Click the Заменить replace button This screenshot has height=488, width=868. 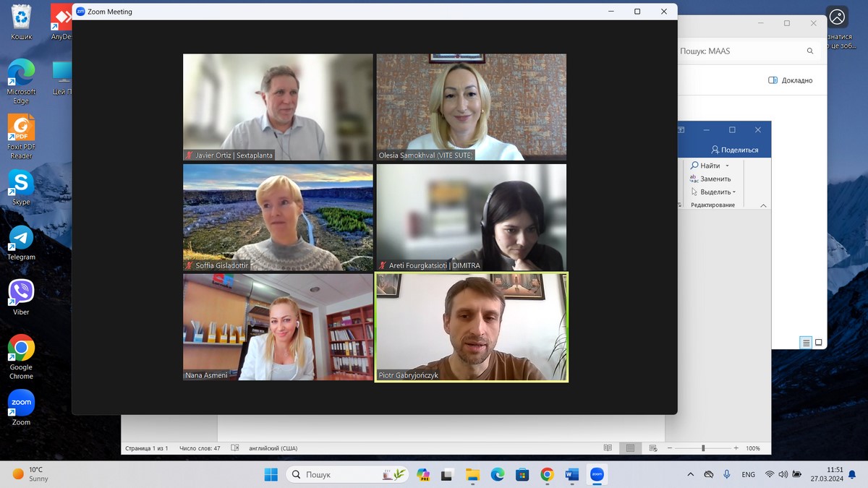coord(710,179)
